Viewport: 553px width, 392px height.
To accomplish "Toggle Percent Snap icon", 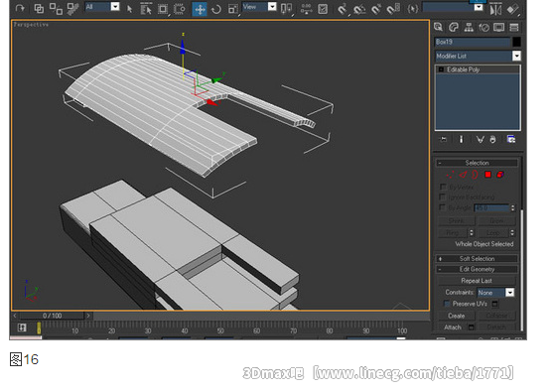I will pyautogui.click(x=376, y=9).
